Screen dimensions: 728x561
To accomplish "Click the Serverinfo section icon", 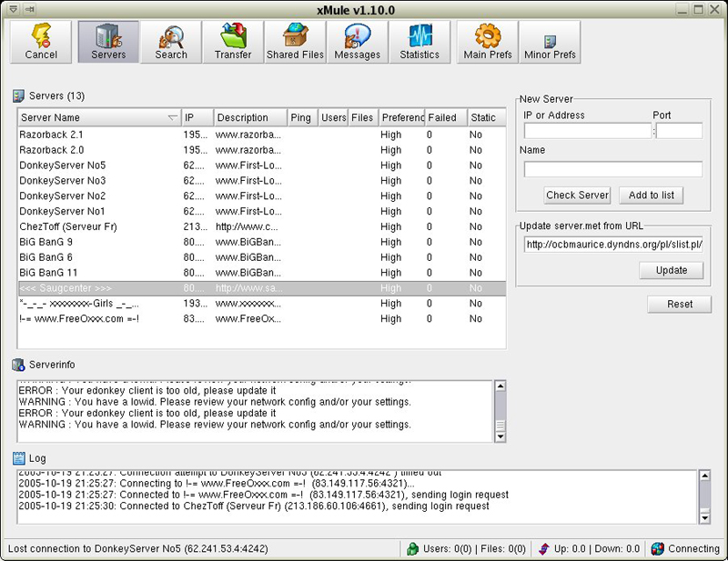I will (x=18, y=365).
